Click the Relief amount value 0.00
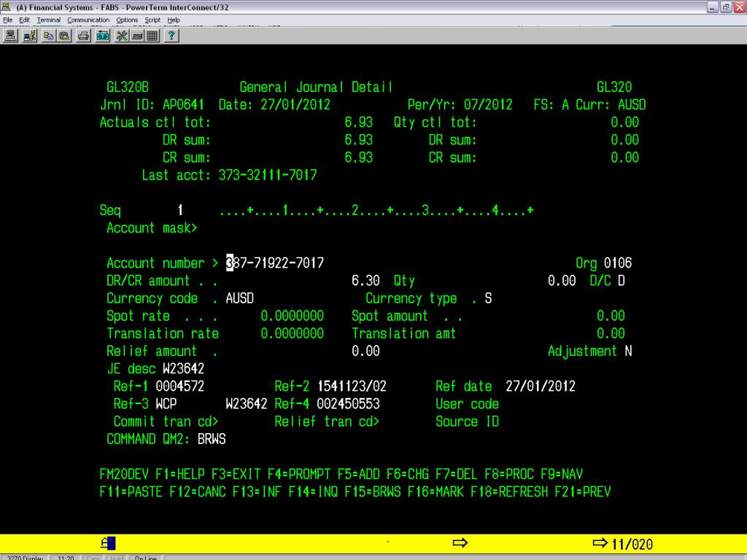 365,351
